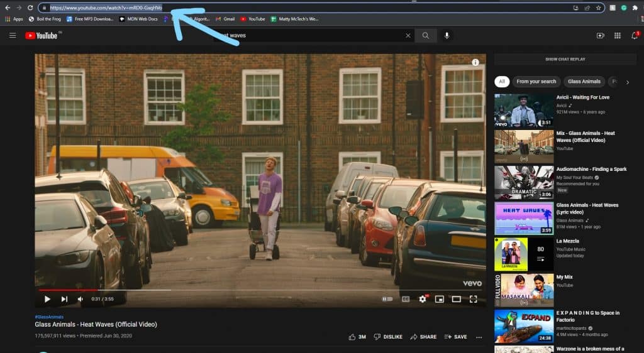Click the site lock icon in address bar

click(x=45, y=8)
